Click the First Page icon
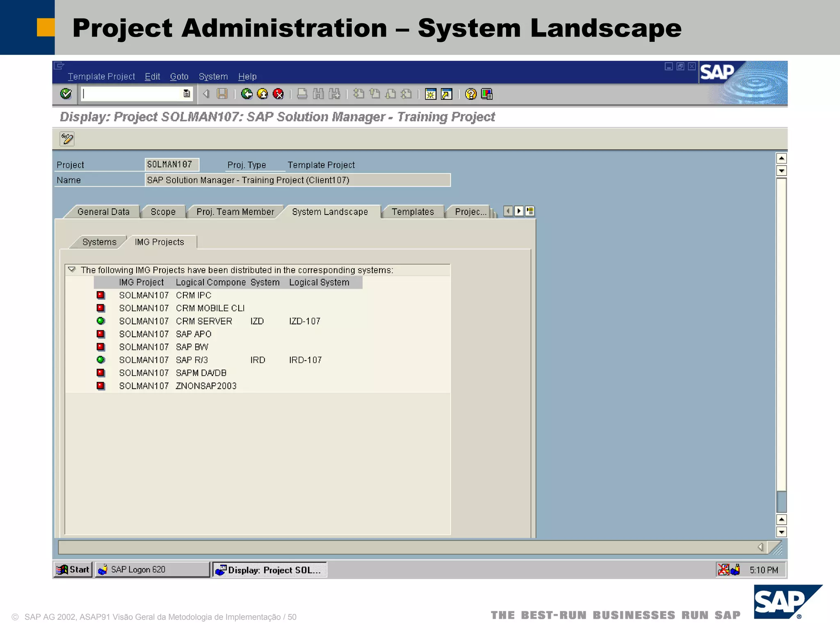Screen dimensions: 840x630 tap(358, 94)
